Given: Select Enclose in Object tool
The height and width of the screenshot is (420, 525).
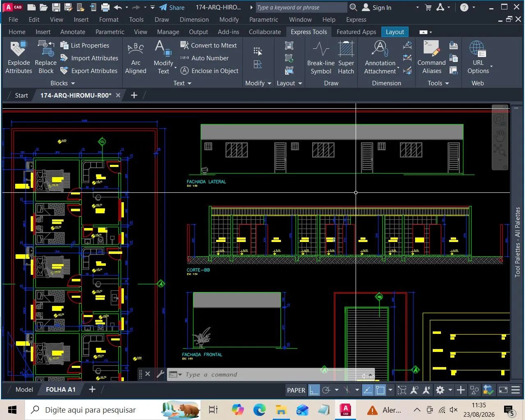Looking at the screenshot, I should click(x=210, y=71).
